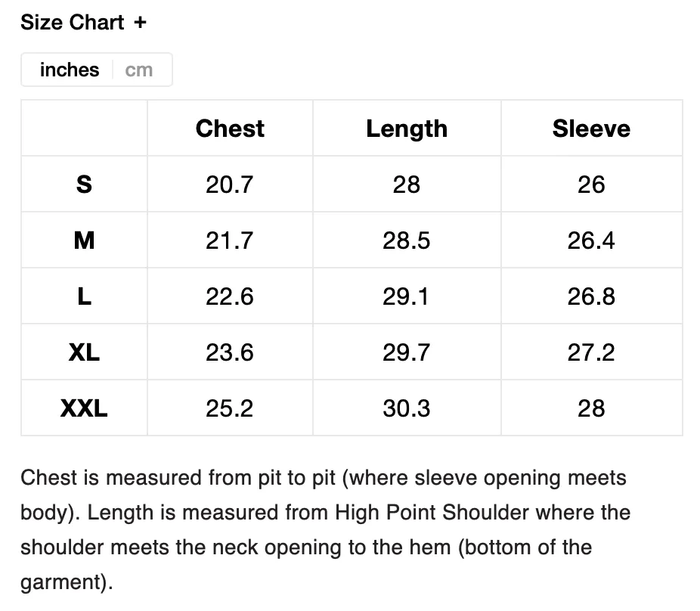The height and width of the screenshot is (611, 700).
Task: Click sleeve value 27.2 for XL
Action: tap(591, 352)
